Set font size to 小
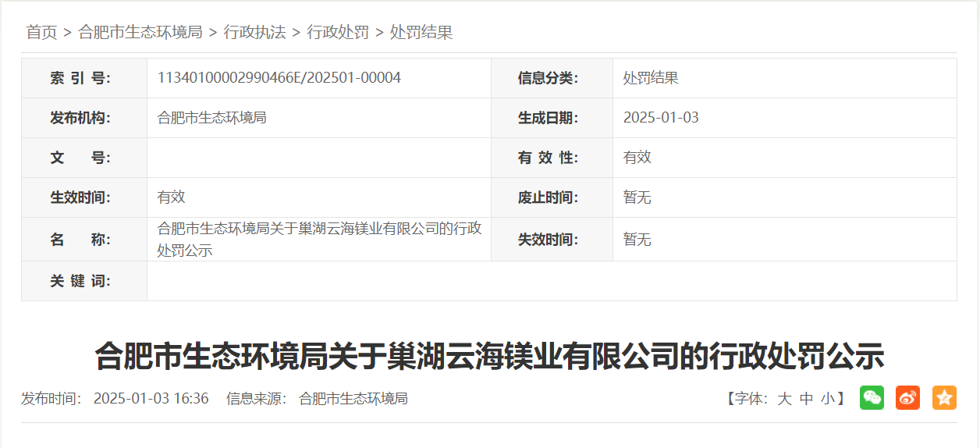 pyautogui.click(x=828, y=398)
